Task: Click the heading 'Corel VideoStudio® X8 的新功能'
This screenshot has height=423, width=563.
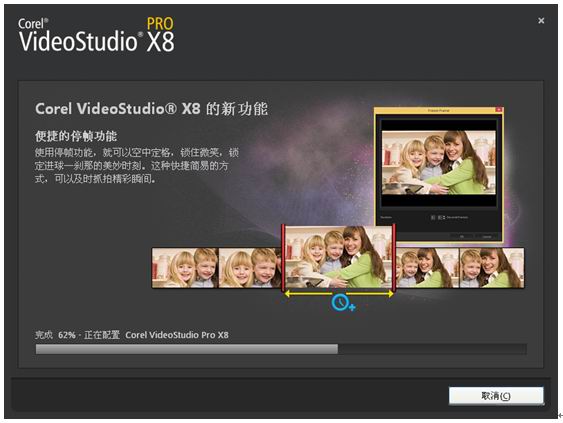Action: (x=152, y=109)
